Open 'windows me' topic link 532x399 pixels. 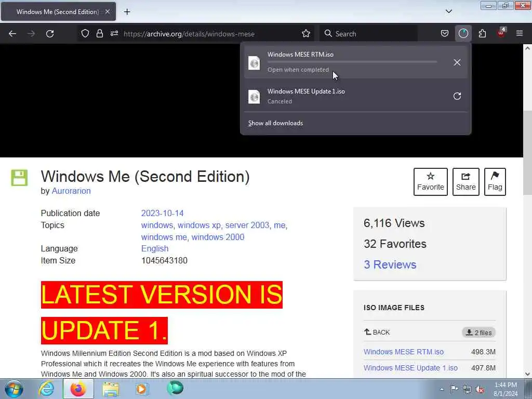tap(164, 237)
